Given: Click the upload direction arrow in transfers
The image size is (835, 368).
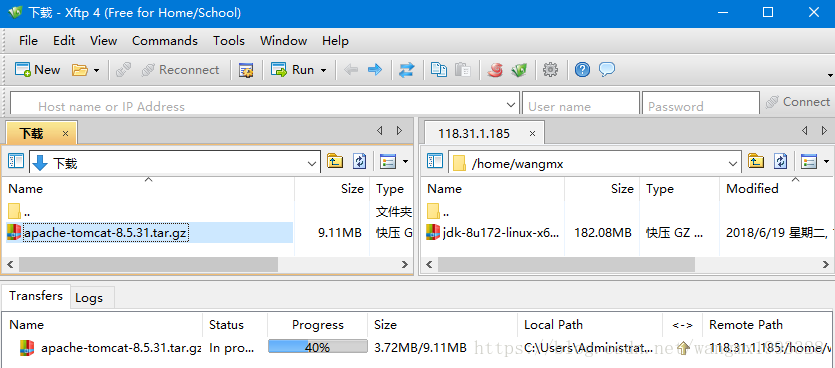Looking at the screenshot, I should click(683, 348).
